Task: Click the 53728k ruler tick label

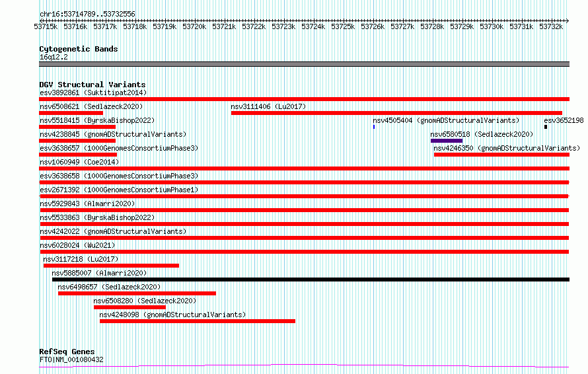Action: (432, 26)
